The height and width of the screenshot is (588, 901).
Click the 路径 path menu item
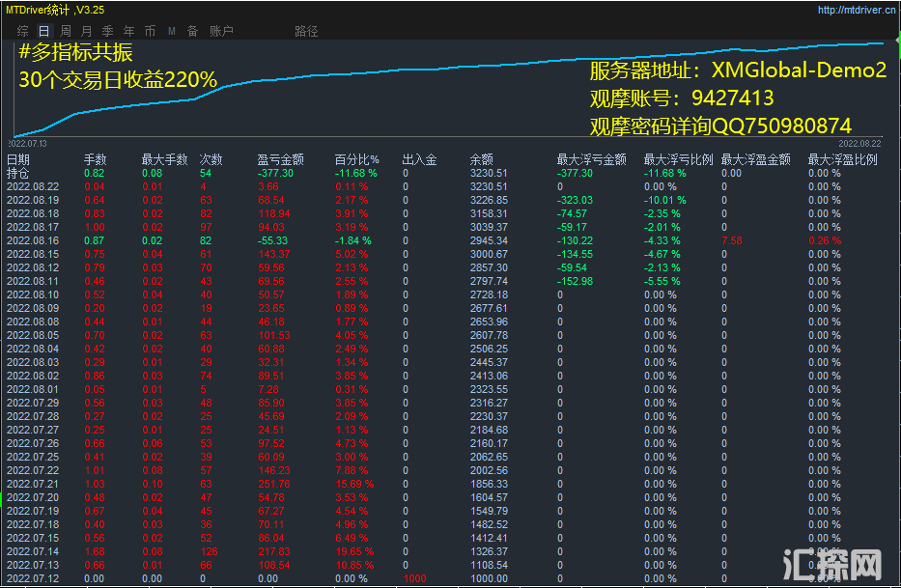[x=306, y=31]
